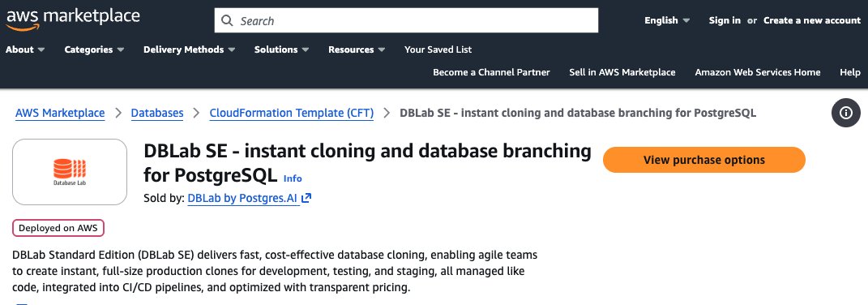Viewport: 868px width, 305px height.
Task: Click the View purchase options button
Action: coord(704,160)
